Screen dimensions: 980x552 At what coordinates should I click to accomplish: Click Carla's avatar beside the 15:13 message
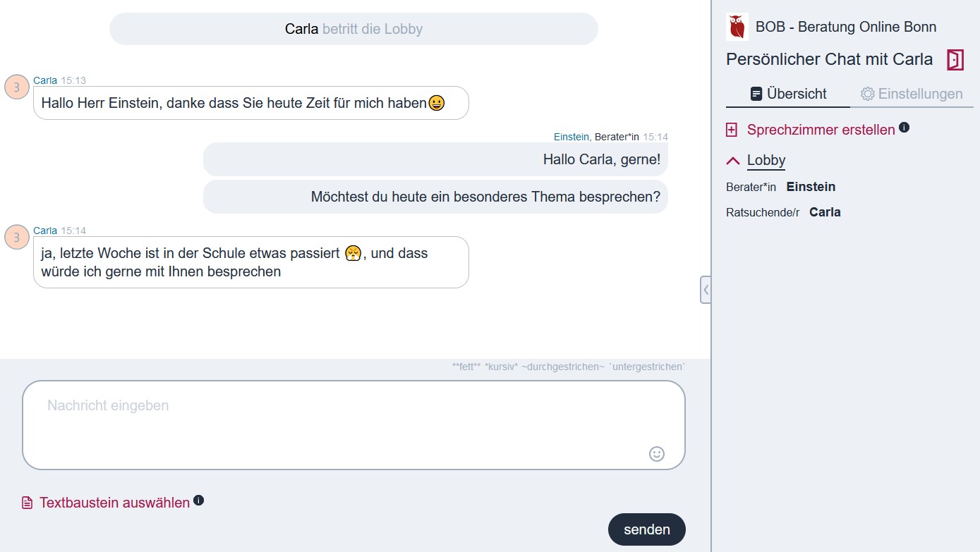click(17, 87)
